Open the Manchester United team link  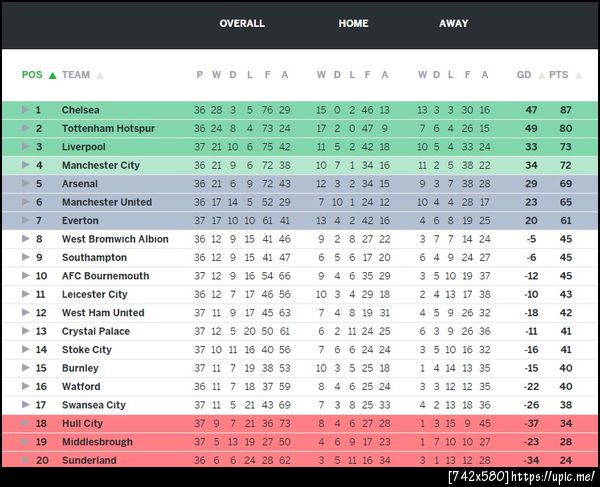tap(107, 203)
